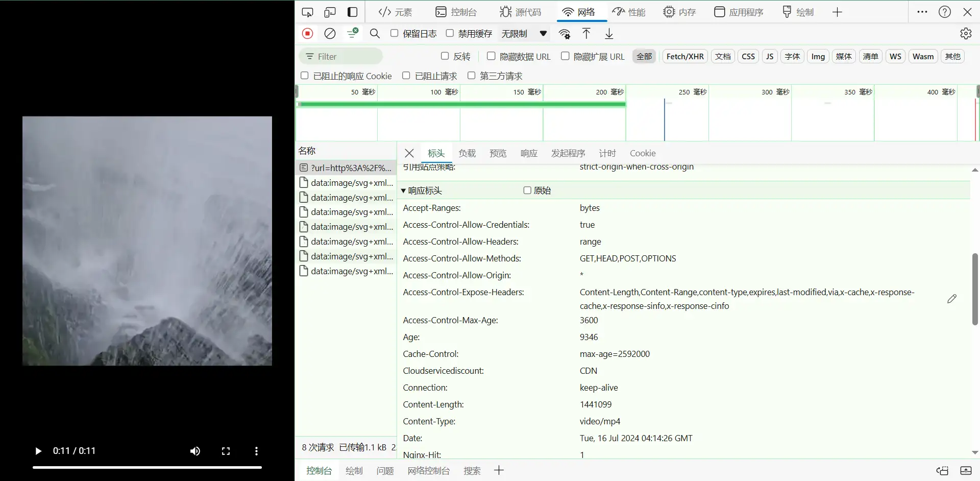Click the video progress bar
Image resolution: width=980 pixels, height=481 pixels.
(x=147, y=467)
